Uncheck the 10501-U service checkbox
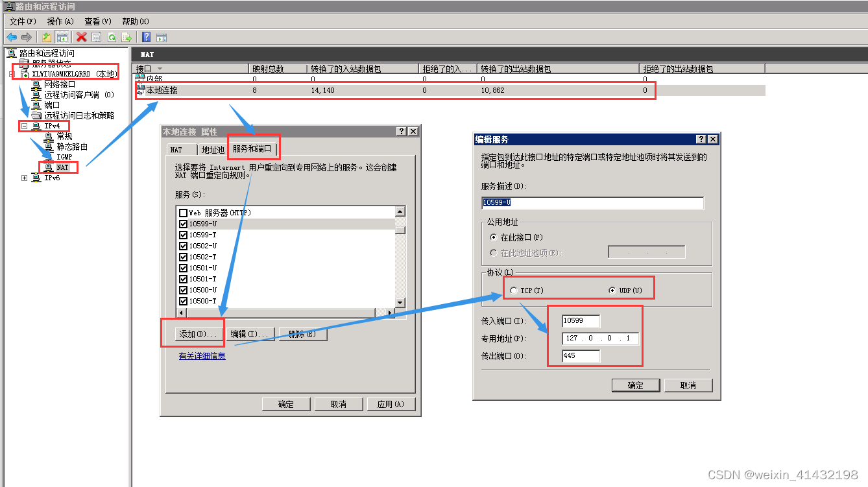This screenshot has width=868, height=487. click(x=183, y=268)
